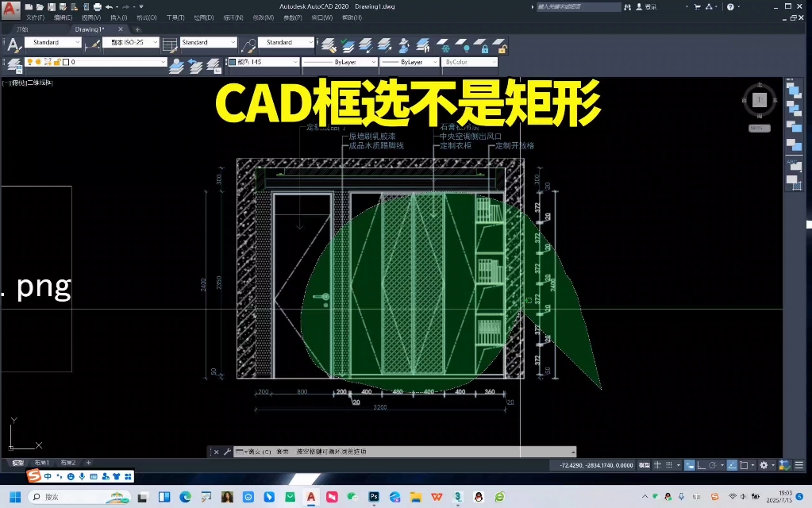Toggle ortho mode in the status bar
The height and width of the screenshot is (508, 812).
click(701, 465)
